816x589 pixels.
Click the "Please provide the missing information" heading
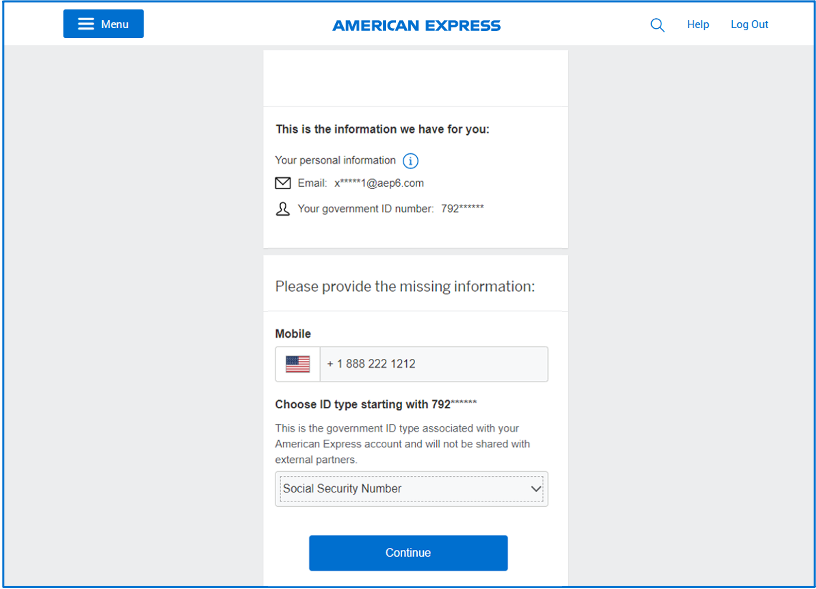point(405,286)
